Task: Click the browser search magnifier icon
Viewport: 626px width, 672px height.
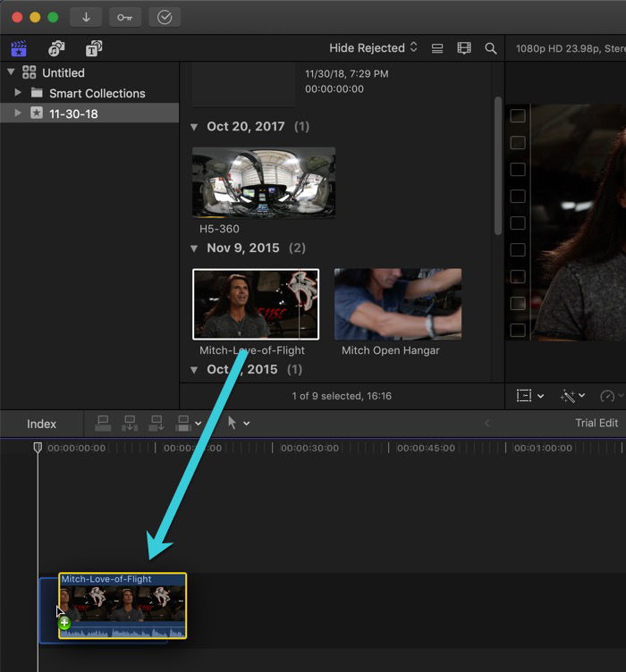Action: (491, 48)
